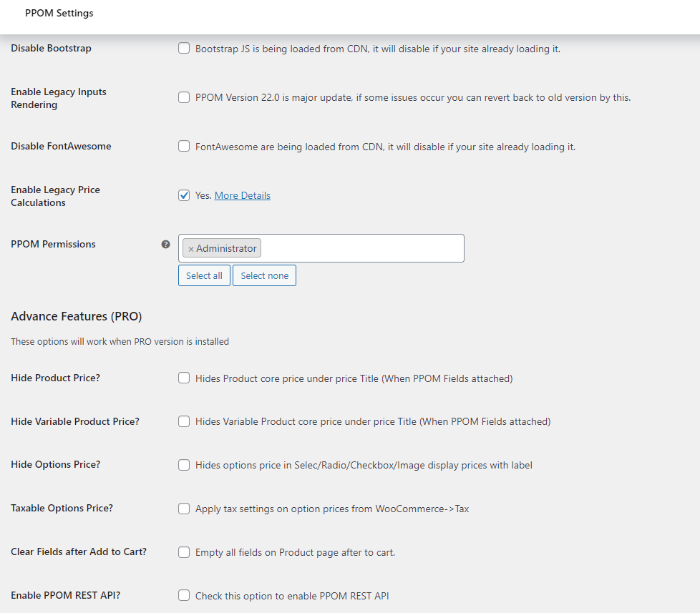The width and height of the screenshot is (700, 613).
Task: Click the Bootstrap JS description label
Action: [x=378, y=49]
